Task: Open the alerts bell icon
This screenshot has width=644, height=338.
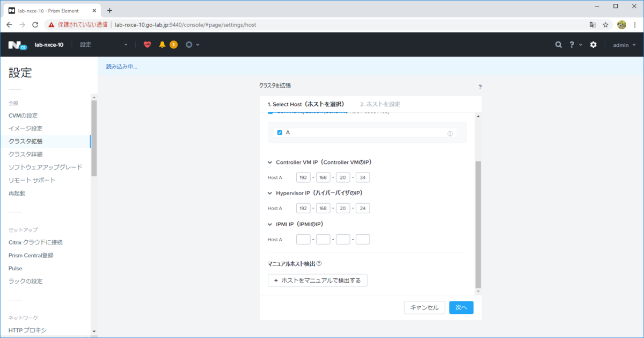Action: (162, 45)
